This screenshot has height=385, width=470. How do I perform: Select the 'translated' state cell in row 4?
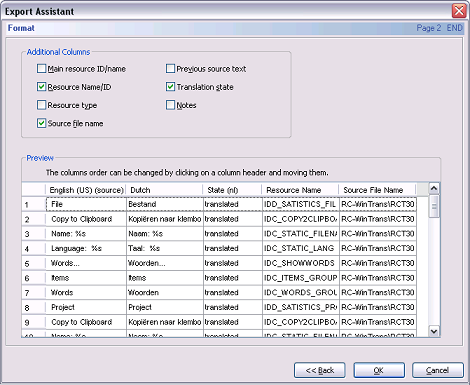(x=233, y=248)
